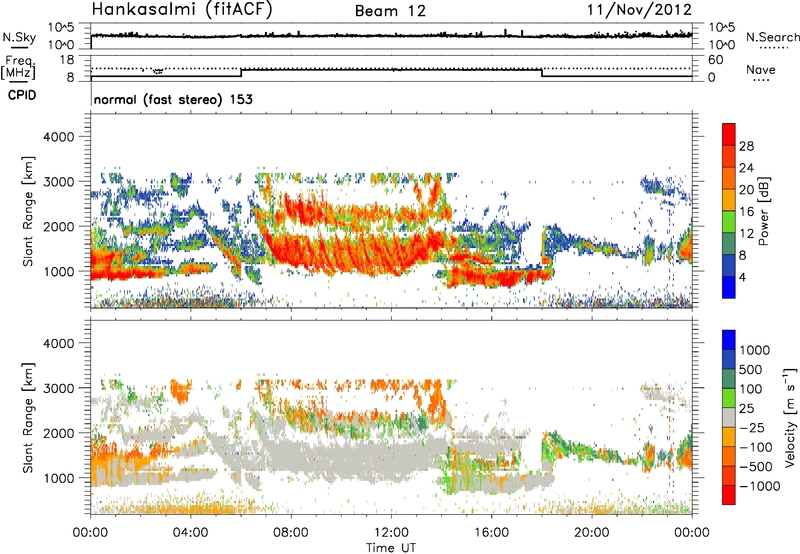Screen dimensions: 800x554
Task: Click the 18 tick on the frequency axis
Action: [x=67, y=59]
